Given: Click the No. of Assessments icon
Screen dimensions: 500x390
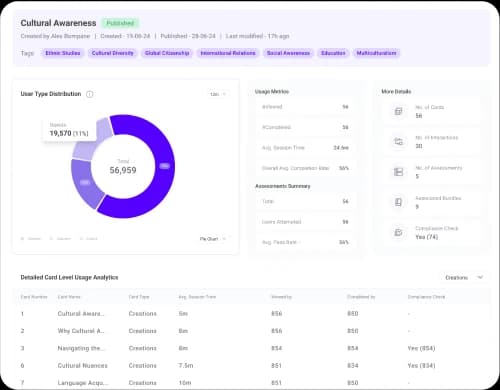Looking at the screenshot, I should (x=398, y=172).
